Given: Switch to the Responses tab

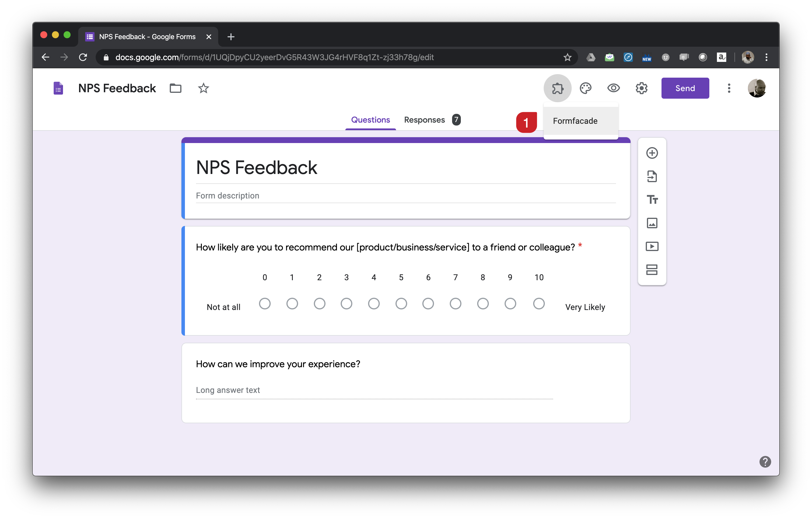Looking at the screenshot, I should click(x=425, y=120).
